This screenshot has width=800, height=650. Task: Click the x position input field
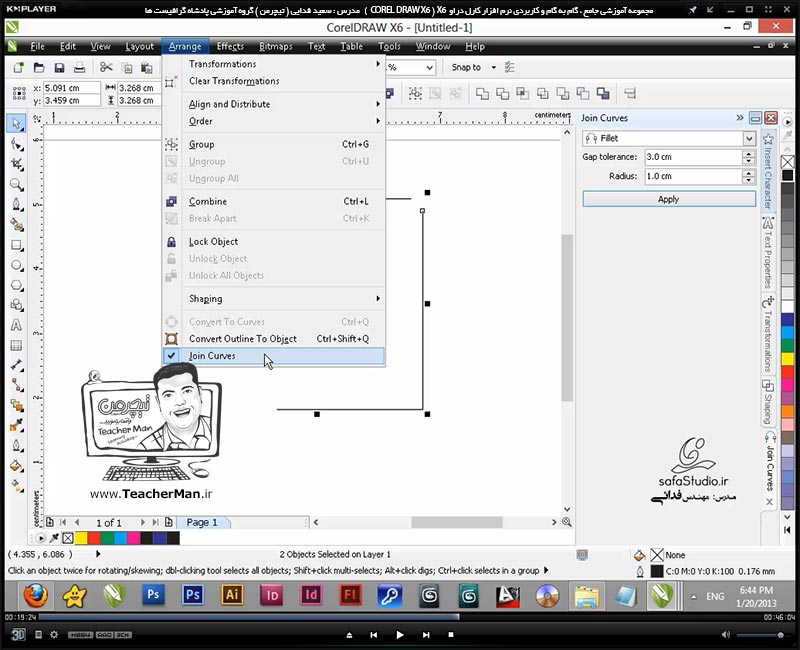coord(71,88)
